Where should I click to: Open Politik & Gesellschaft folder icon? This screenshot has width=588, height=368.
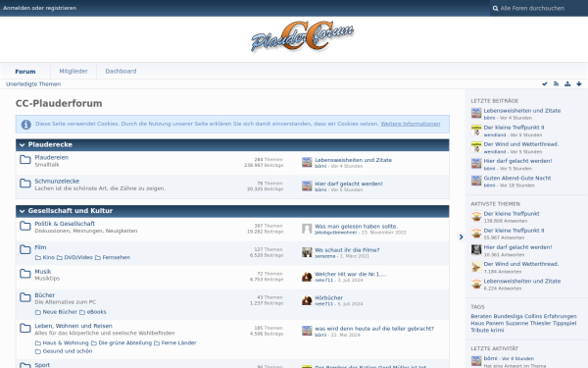pos(25,226)
